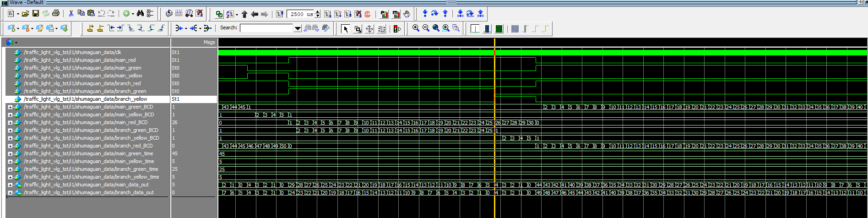Expand the main_green_BCD signal

coord(10,107)
